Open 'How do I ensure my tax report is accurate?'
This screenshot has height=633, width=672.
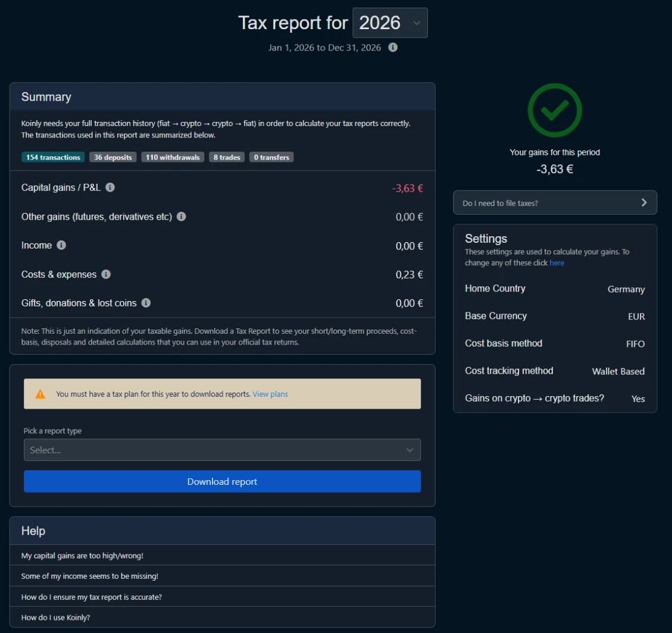pos(222,597)
